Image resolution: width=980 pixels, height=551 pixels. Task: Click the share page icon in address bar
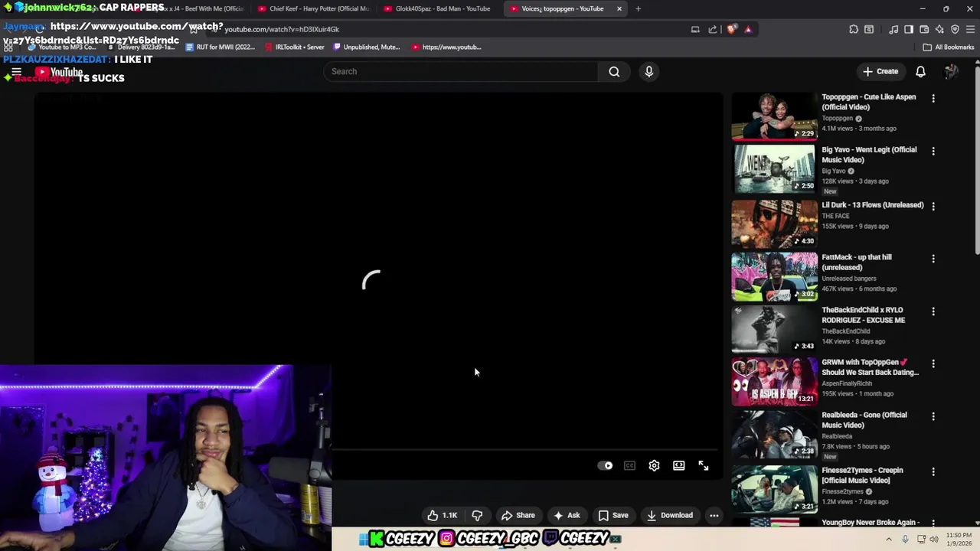[x=713, y=29]
